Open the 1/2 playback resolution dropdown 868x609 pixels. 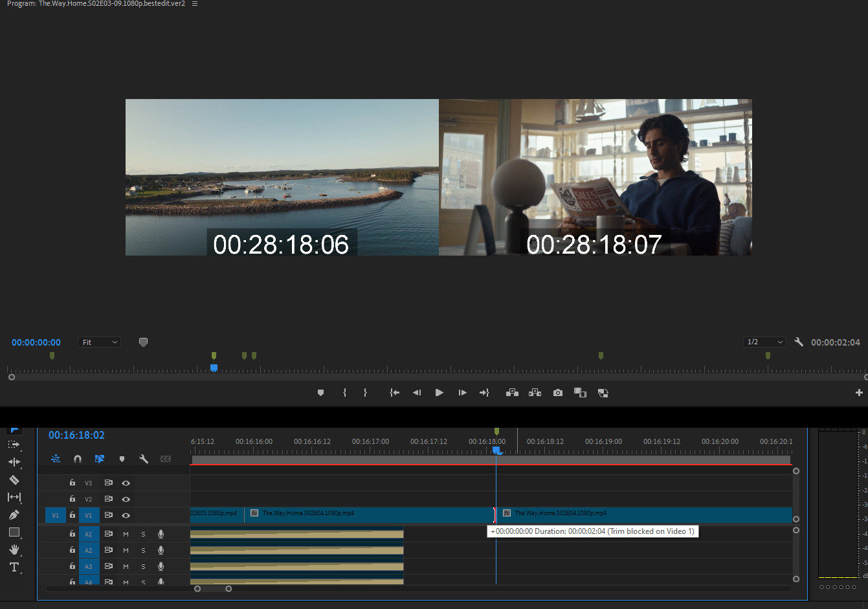coord(764,342)
